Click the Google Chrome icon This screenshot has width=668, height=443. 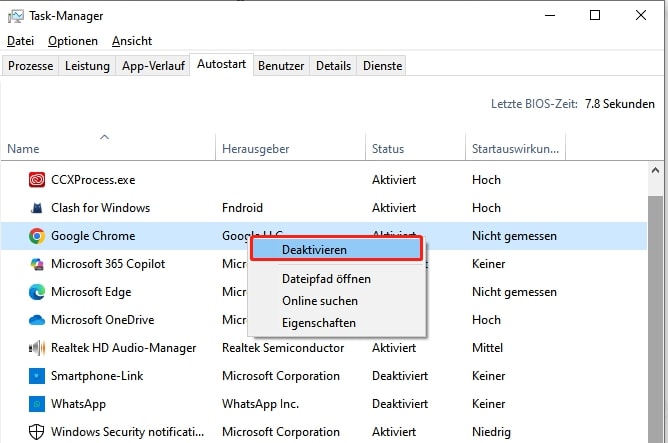pos(37,236)
